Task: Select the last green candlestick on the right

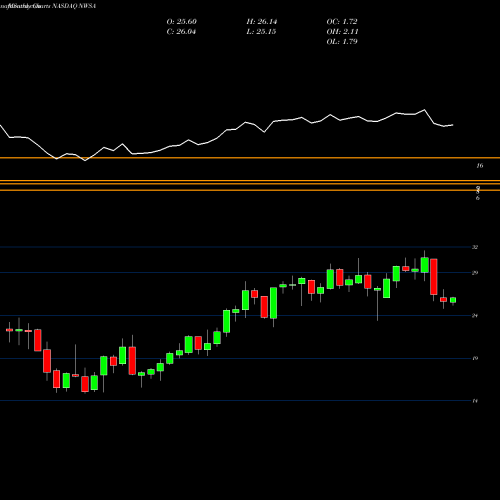Action: pos(453,300)
